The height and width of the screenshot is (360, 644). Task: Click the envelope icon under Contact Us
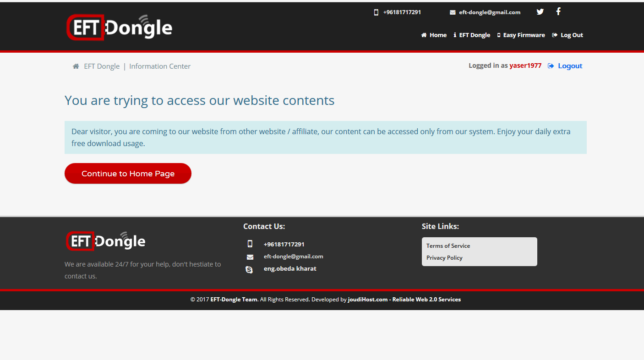(250, 257)
